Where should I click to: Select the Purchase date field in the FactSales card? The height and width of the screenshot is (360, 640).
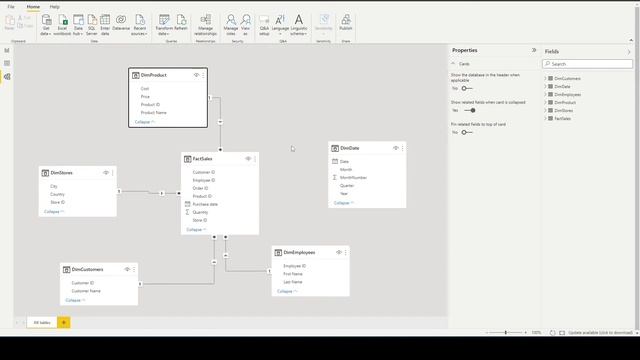point(205,204)
